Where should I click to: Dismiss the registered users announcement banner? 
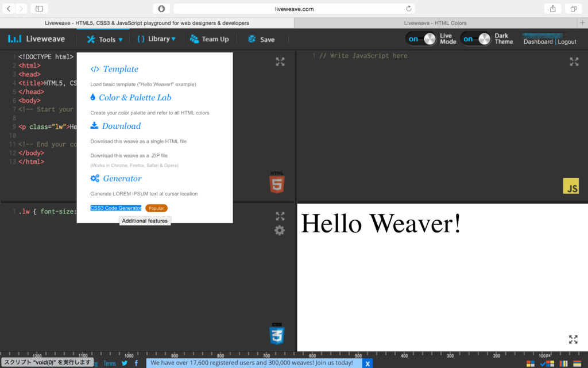pyautogui.click(x=367, y=363)
